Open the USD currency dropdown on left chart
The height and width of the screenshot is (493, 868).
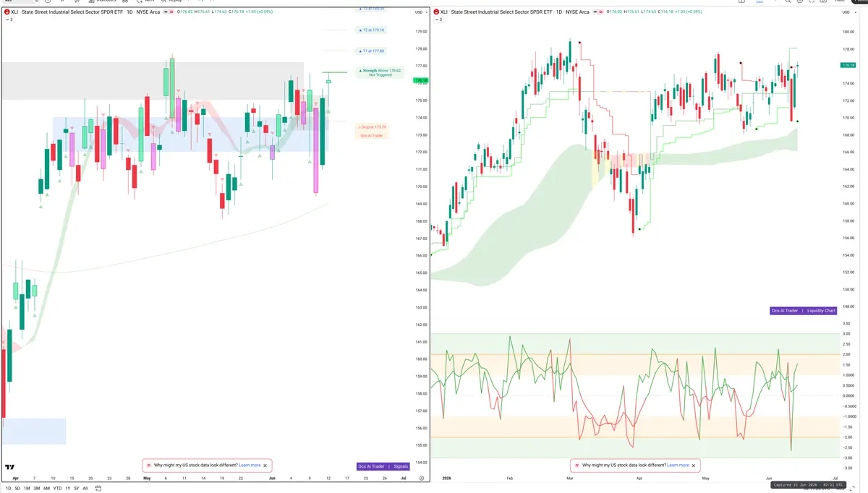click(x=420, y=12)
